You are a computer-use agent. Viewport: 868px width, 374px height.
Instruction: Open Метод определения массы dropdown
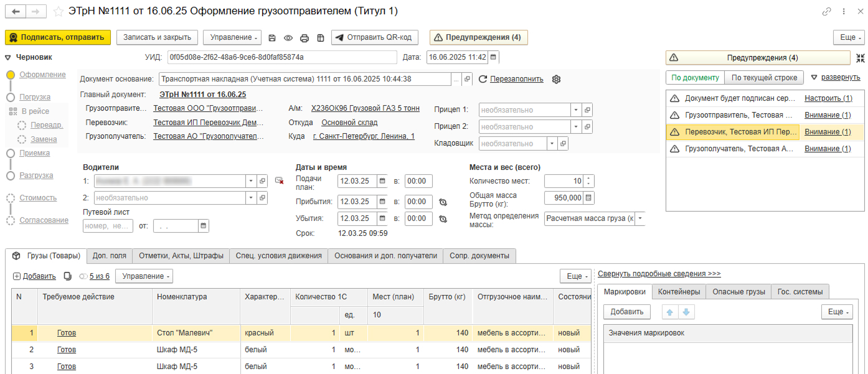[x=640, y=218]
